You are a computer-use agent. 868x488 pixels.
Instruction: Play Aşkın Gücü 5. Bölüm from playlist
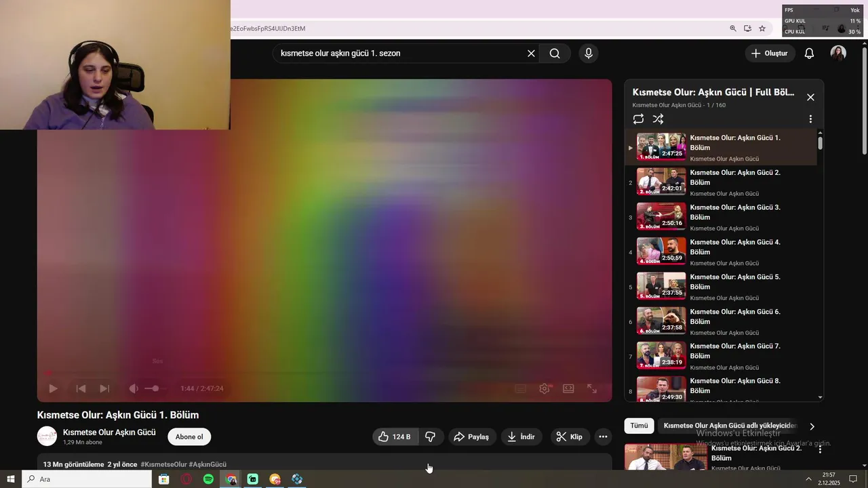(x=721, y=286)
